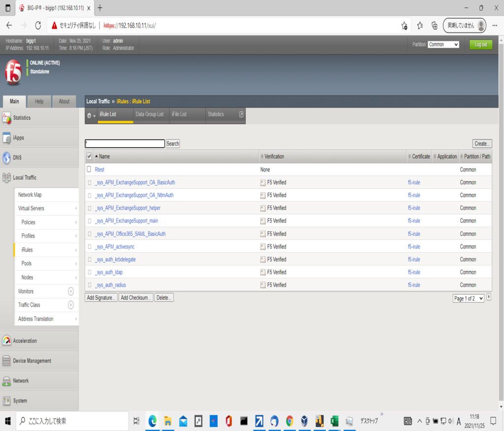This screenshot has height=431, width=504.
Task: Open Excel from the Windows taskbar
Action: click(334, 421)
